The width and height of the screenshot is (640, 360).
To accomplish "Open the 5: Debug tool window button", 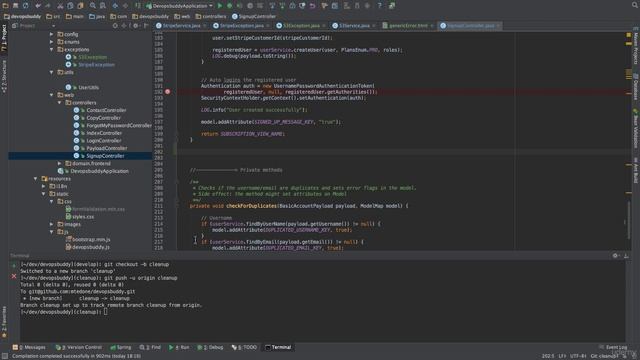I will pos(211,347).
